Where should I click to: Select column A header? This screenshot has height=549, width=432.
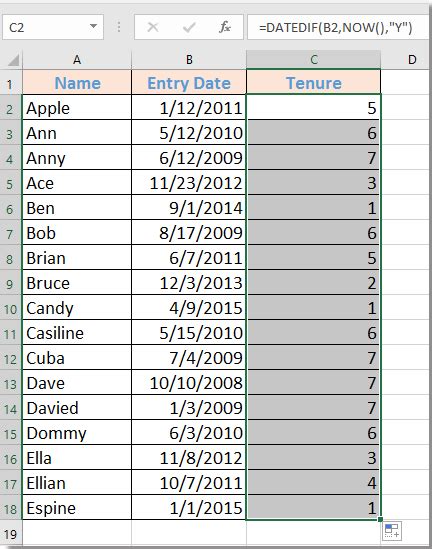coord(77,60)
